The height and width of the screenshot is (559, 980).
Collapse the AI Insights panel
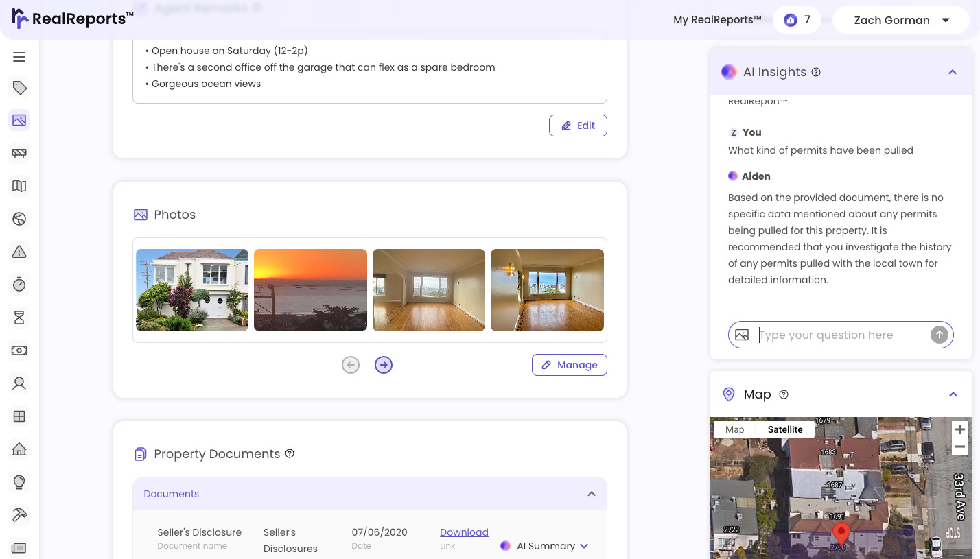coord(953,72)
